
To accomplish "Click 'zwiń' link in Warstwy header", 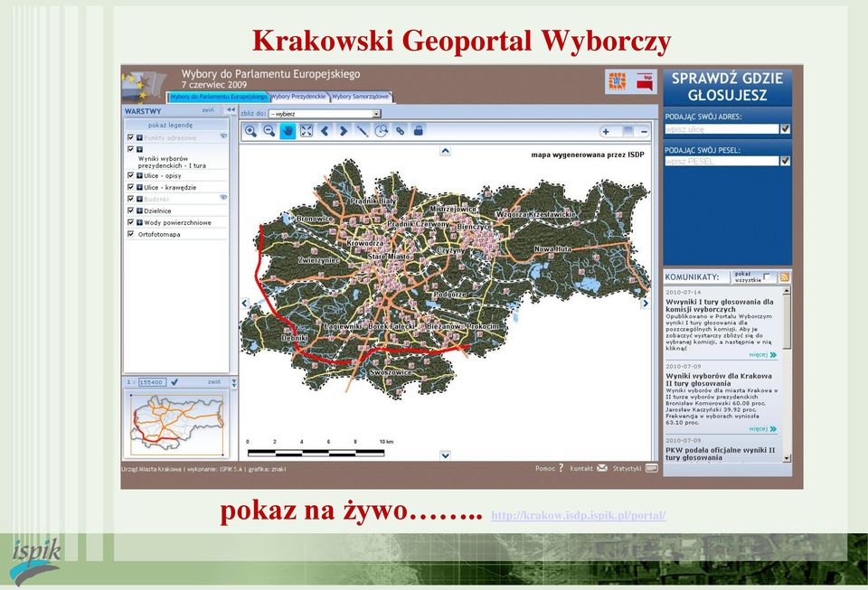I will (x=208, y=110).
